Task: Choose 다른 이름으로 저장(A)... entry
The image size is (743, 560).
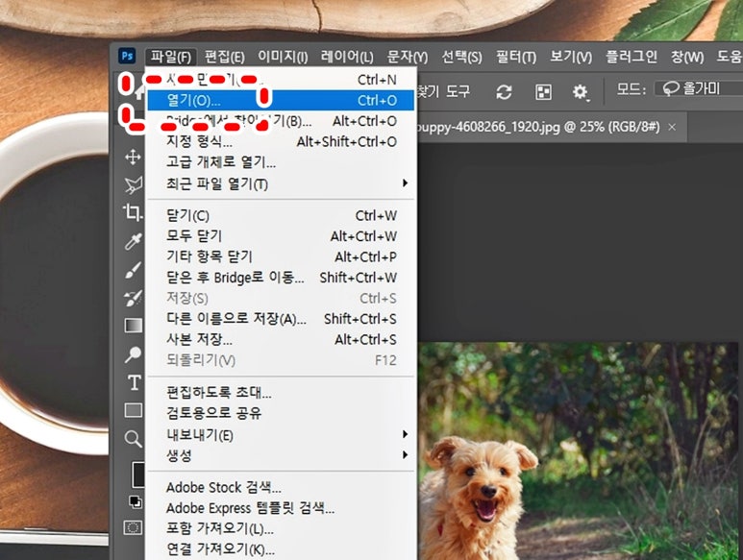Action: pos(281,319)
